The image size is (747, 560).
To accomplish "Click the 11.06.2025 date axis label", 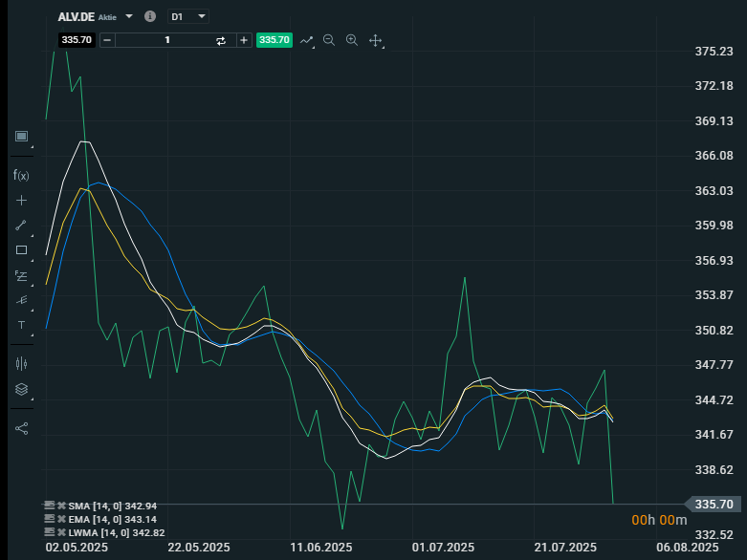I will point(321,548).
